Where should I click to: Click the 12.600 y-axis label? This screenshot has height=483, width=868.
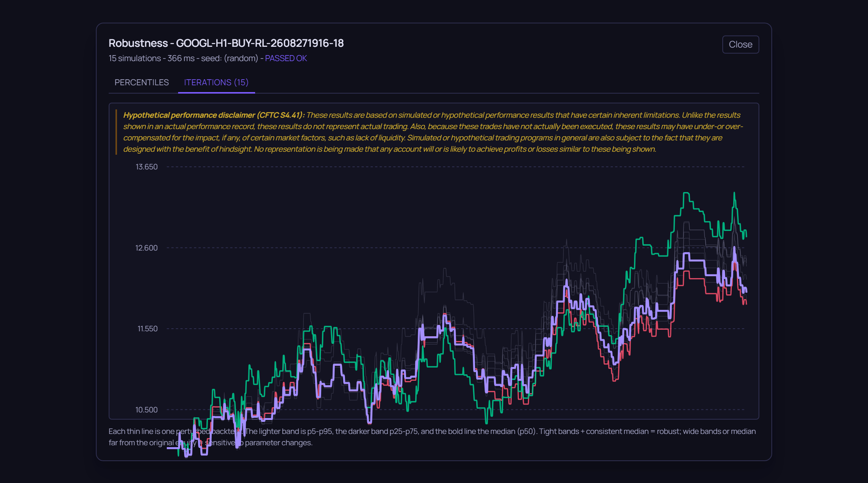(146, 248)
